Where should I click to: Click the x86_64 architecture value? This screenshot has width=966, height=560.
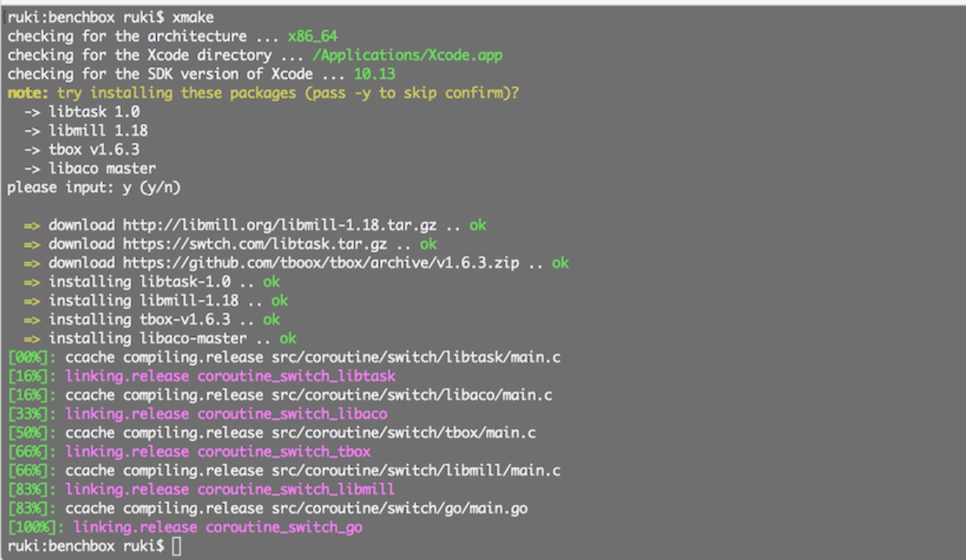[313, 36]
